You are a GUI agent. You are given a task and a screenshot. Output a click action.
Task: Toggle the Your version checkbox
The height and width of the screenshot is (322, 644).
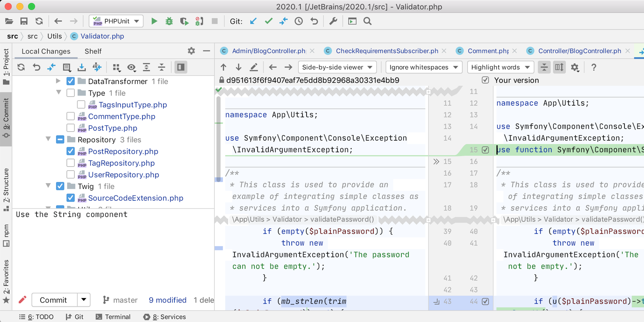(x=485, y=80)
